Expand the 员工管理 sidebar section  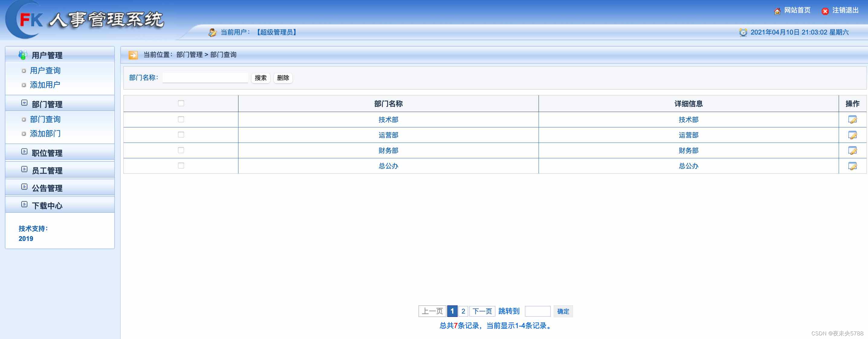(47, 170)
